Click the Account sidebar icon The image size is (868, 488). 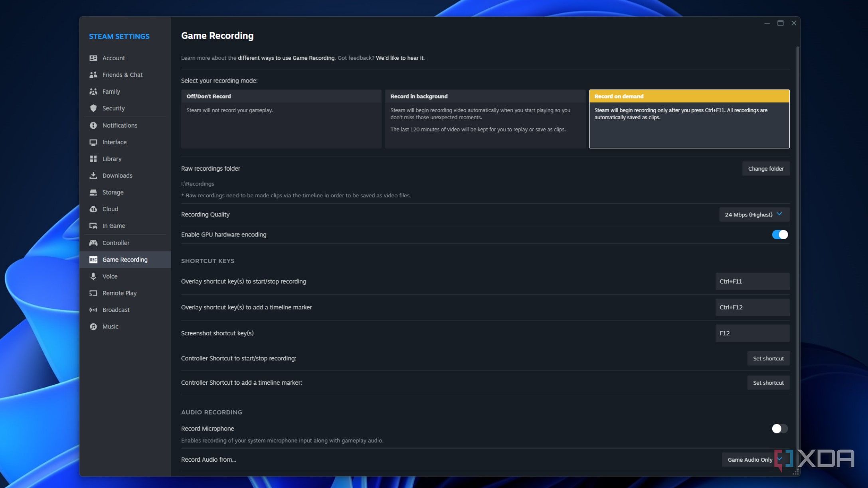93,58
